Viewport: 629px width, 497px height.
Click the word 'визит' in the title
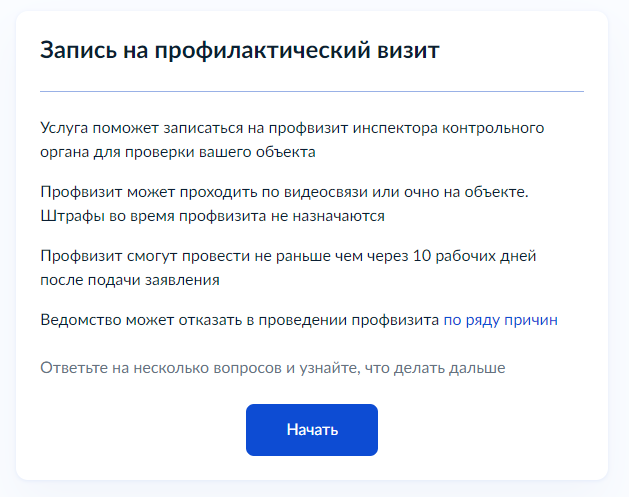tap(408, 51)
